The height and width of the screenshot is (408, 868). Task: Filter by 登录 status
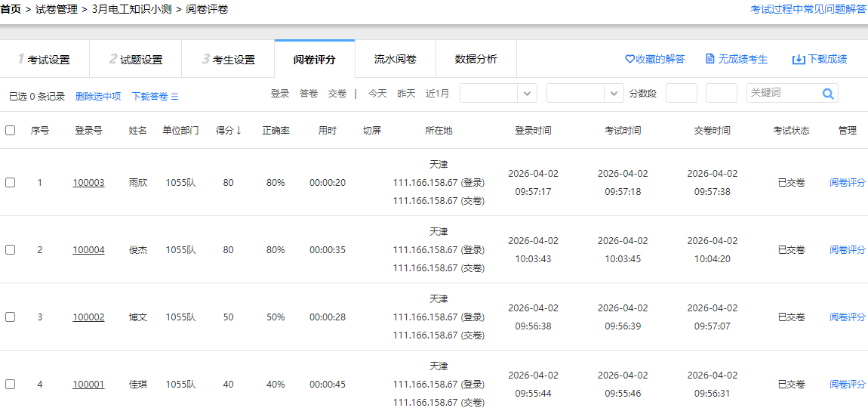(x=279, y=94)
